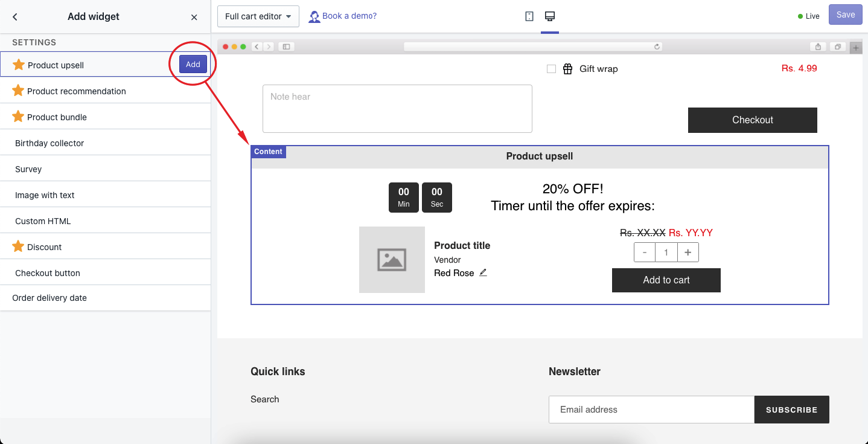Click the Live status indicator
Screen dimensions: 868x444
point(809,16)
